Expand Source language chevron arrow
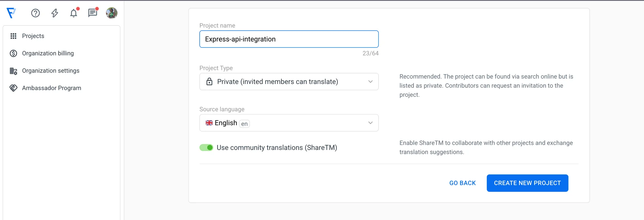Viewport: 644px width, 220px height. 370,123
